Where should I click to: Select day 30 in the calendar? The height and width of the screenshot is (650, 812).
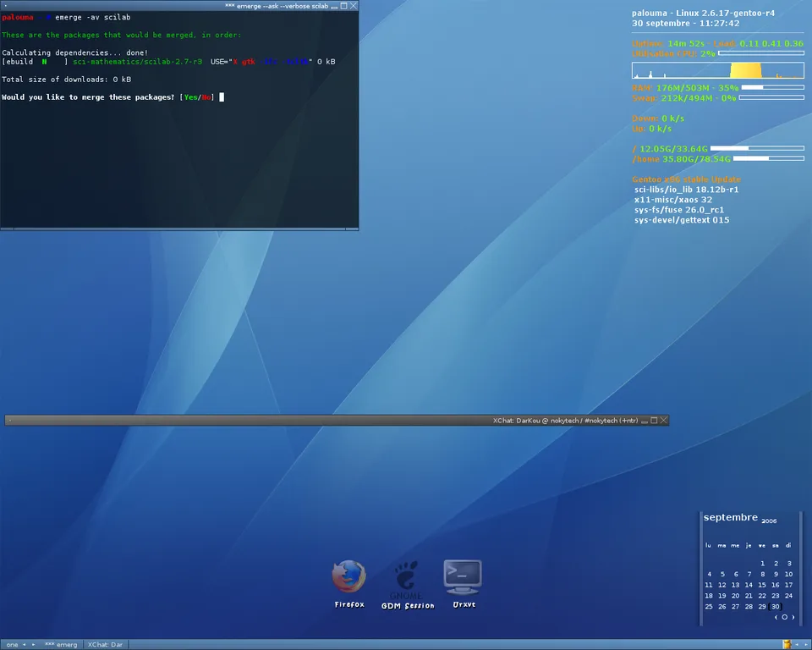(x=776, y=607)
